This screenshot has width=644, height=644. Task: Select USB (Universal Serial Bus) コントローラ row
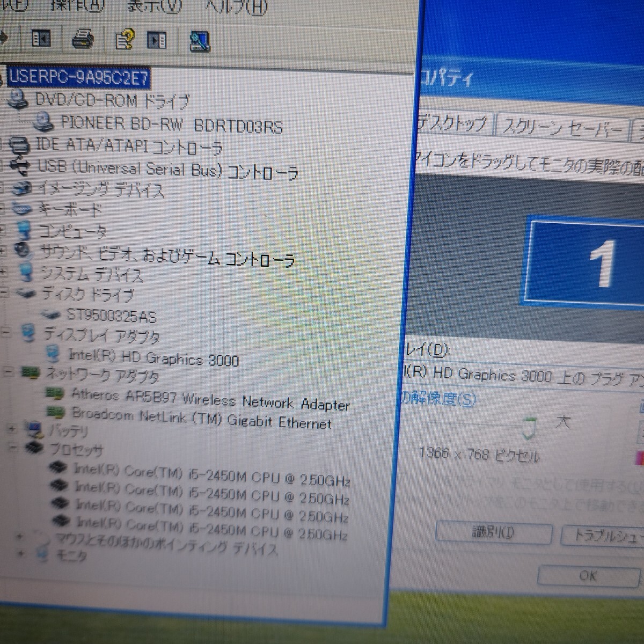click(167, 170)
